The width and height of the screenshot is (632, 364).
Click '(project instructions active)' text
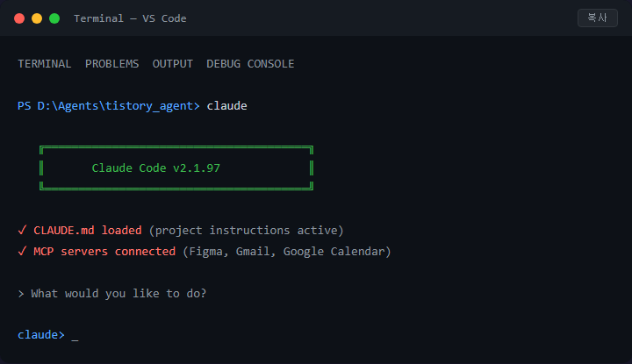tap(246, 231)
